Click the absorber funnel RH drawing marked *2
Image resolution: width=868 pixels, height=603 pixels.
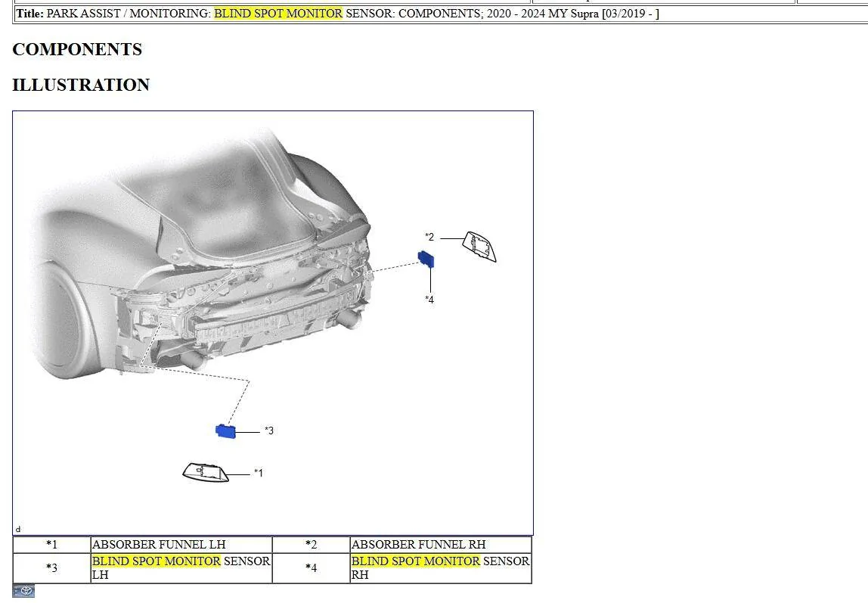coord(479,247)
